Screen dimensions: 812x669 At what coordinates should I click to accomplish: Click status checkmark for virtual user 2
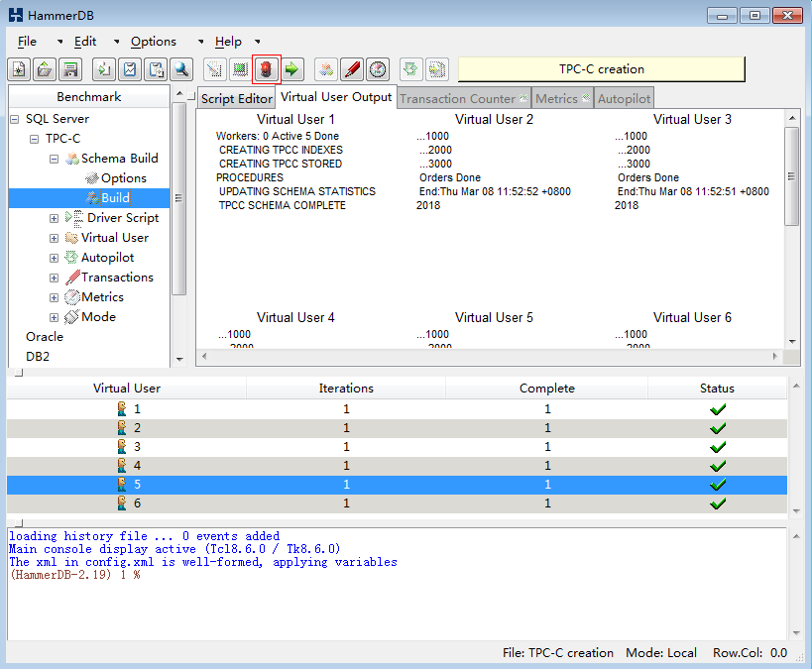point(717,428)
